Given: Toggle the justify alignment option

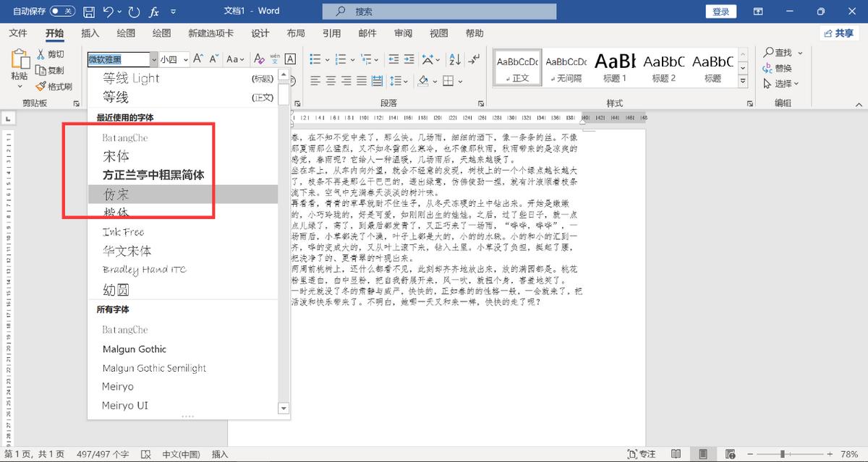Looking at the screenshot, I should [x=360, y=81].
